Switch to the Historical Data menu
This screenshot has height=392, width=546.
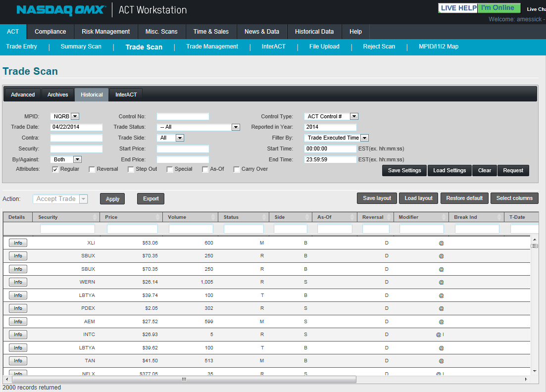pos(314,32)
